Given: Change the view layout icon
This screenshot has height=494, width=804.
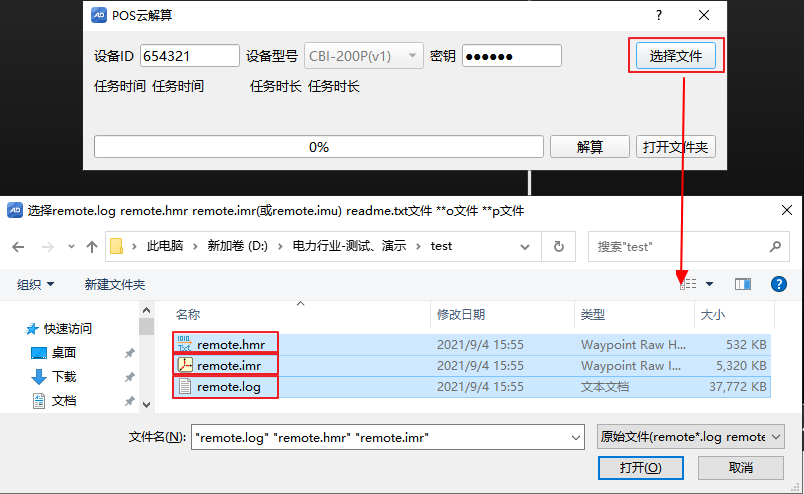Looking at the screenshot, I should pos(688,284).
